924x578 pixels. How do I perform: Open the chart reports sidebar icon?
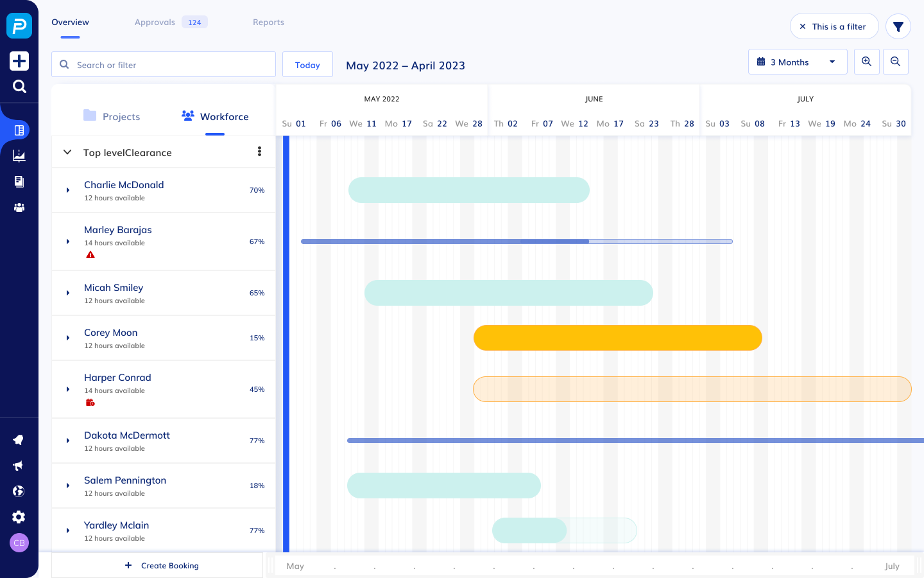[x=19, y=155]
